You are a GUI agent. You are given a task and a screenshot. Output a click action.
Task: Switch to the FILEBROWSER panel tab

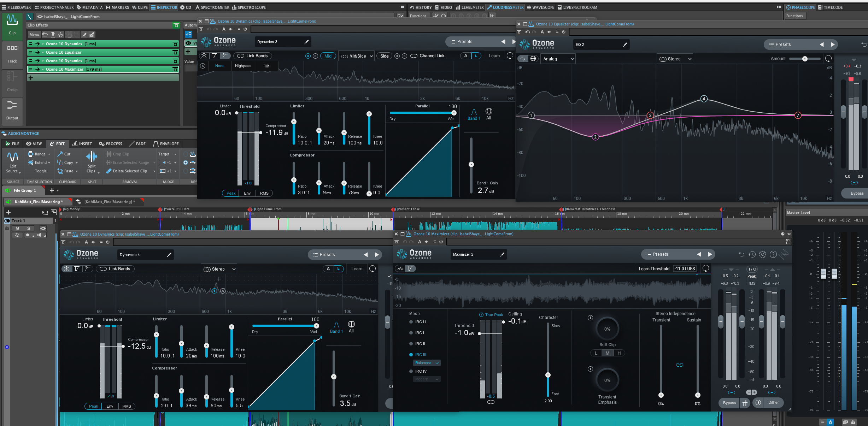coord(16,7)
